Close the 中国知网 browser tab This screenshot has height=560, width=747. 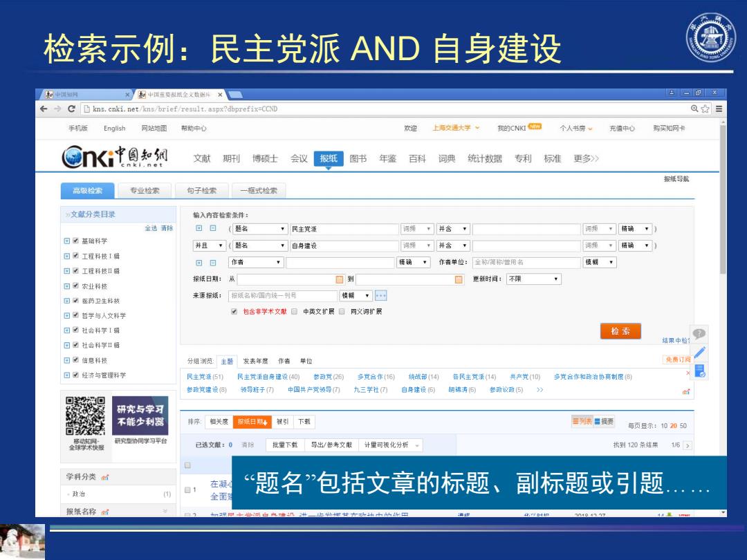point(127,95)
